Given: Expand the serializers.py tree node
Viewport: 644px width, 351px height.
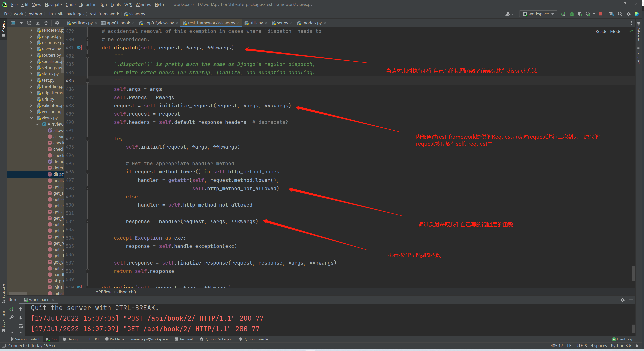Looking at the screenshot, I should click(x=31, y=61).
